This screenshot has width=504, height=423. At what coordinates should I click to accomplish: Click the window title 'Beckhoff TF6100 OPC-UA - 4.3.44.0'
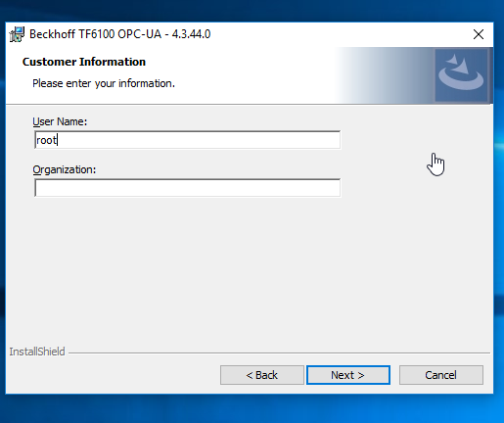pyautogui.click(x=120, y=34)
